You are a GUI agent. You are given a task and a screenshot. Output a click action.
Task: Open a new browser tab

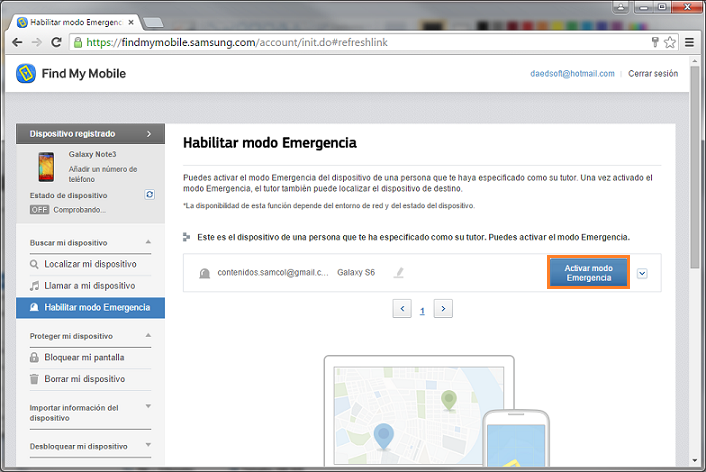tap(154, 23)
